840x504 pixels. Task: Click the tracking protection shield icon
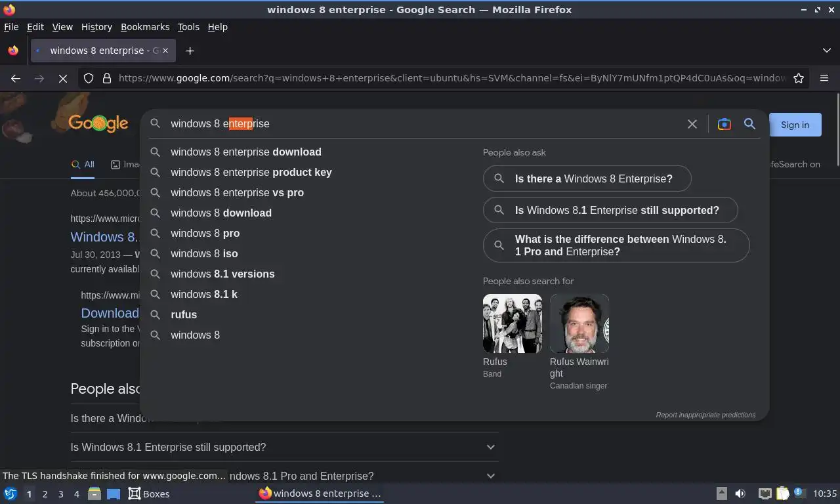[89, 78]
